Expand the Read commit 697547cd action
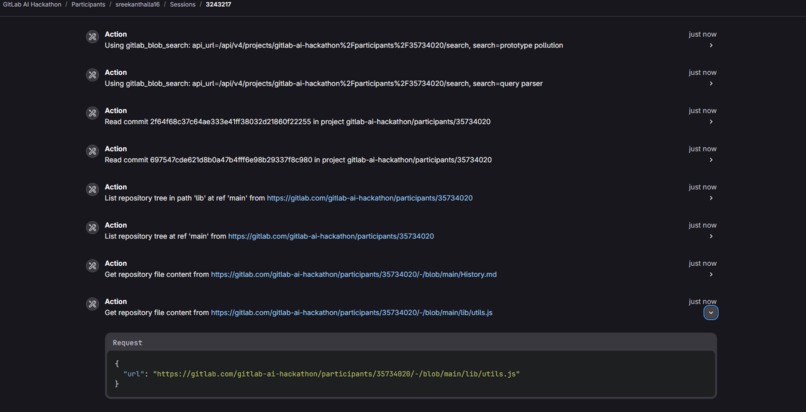Image resolution: width=806 pixels, height=412 pixels. pyautogui.click(x=711, y=160)
